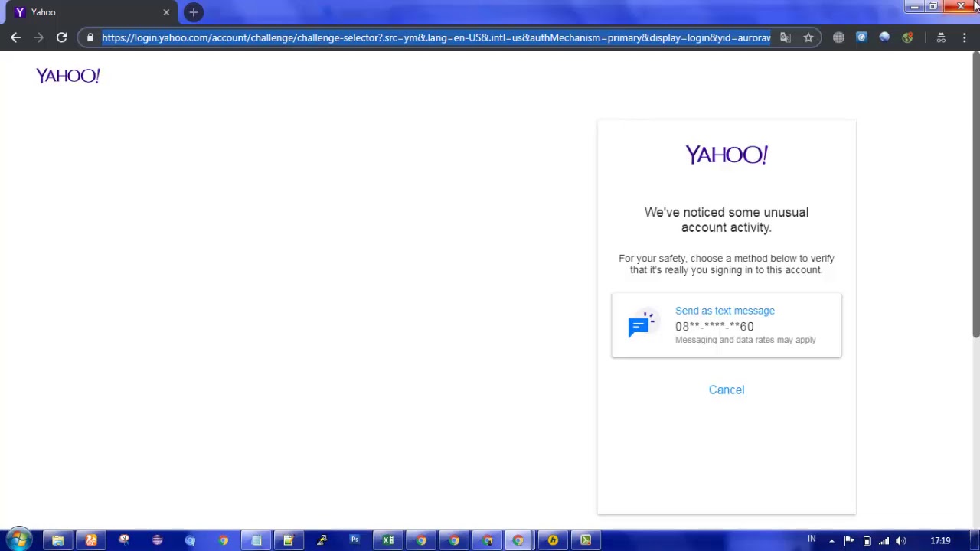Open the Chrome three-dot menu

point(964,37)
